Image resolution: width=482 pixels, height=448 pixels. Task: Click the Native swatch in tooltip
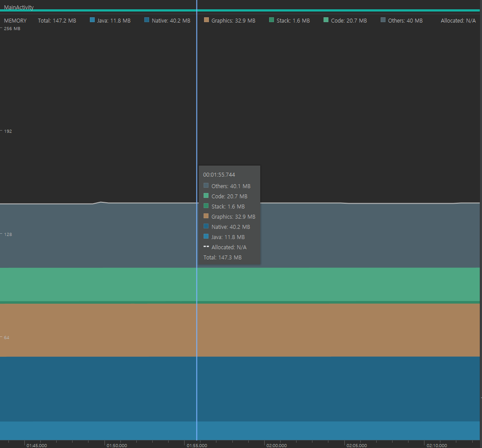(206, 226)
